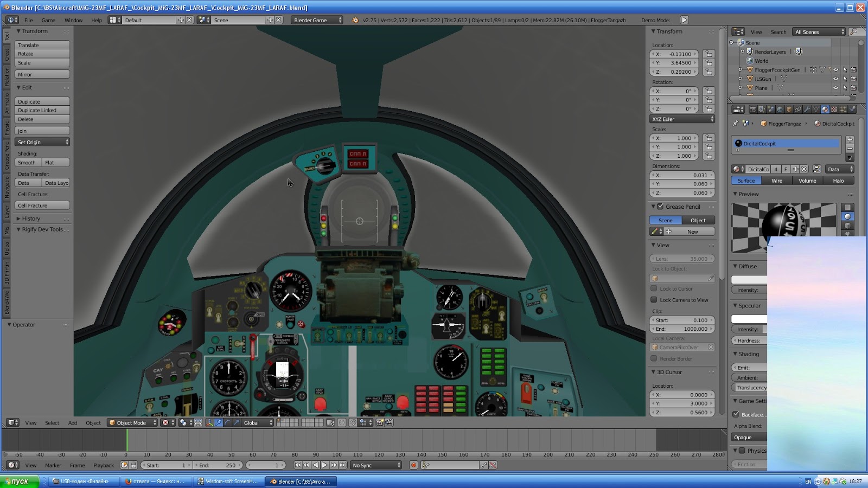This screenshot has height=488, width=868.
Task: Open the Texture properties checker icon
Action: click(834, 110)
